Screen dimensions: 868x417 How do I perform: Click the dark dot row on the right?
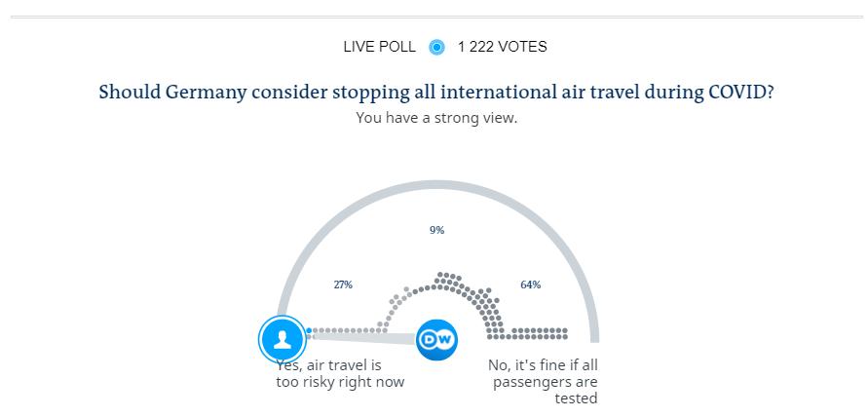coord(534,334)
